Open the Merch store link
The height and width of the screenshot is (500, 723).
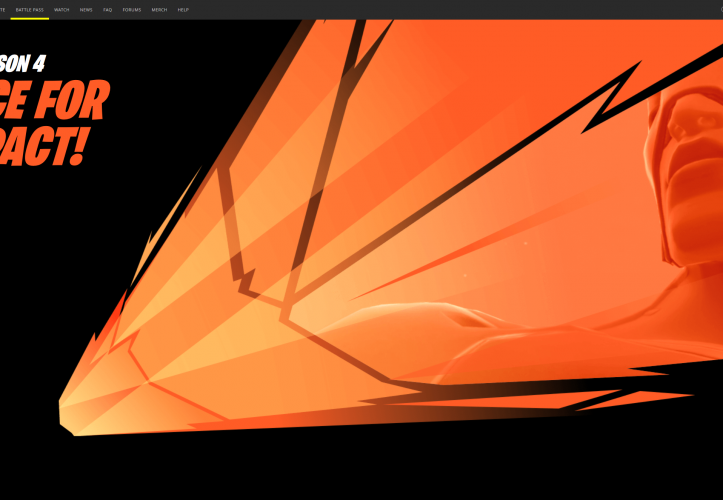[x=159, y=9]
